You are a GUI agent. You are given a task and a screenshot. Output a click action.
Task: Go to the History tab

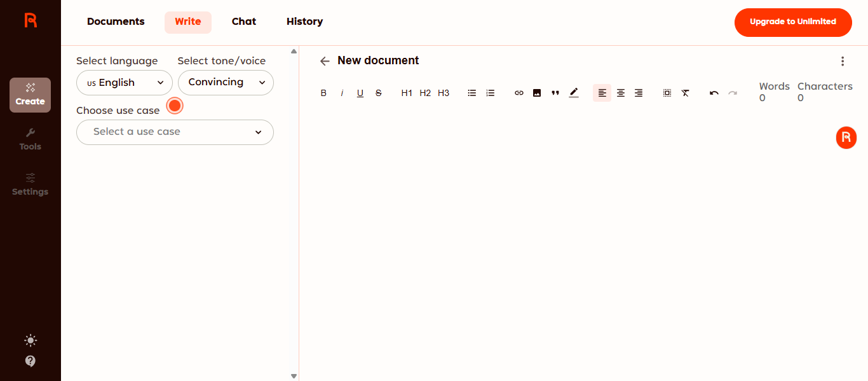click(x=304, y=22)
